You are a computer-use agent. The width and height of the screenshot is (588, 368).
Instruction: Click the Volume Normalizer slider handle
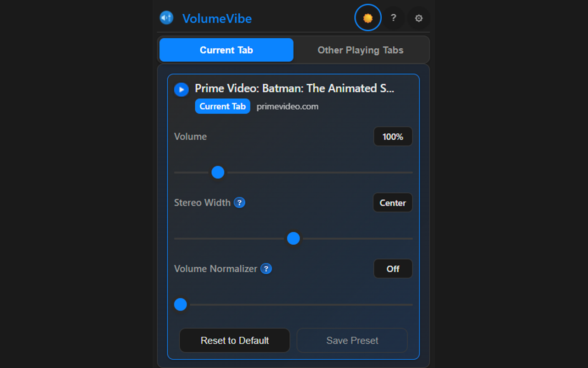pyautogui.click(x=181, y=305)
